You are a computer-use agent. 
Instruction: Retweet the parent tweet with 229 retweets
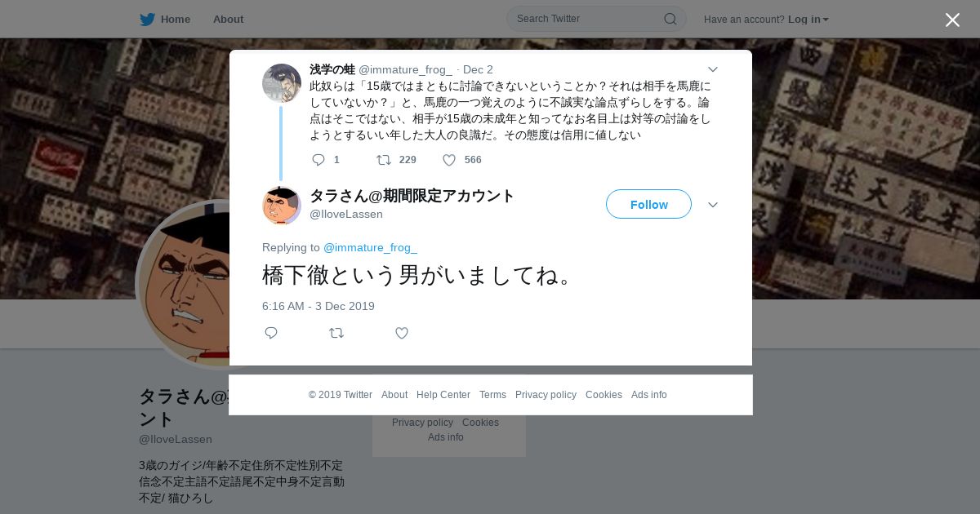(383, 160)
